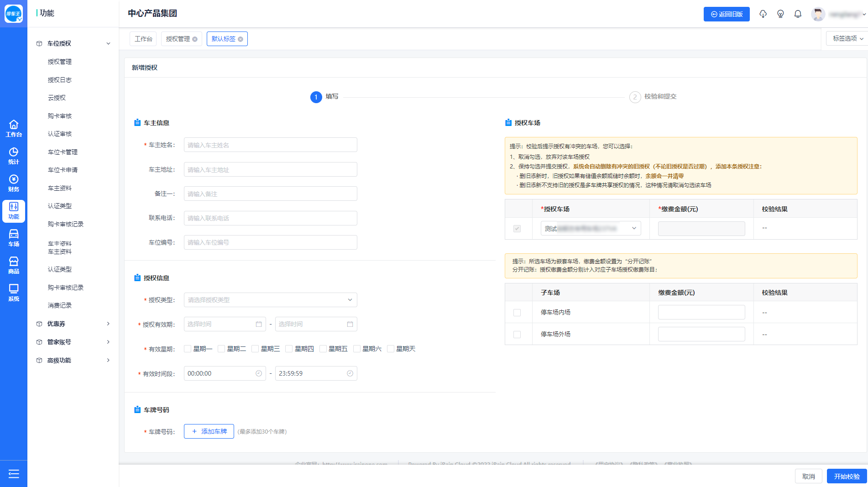This screenshot has height=487, width=868.
Task: Open the 标签选项 dropdown
Action: (847, 39)
